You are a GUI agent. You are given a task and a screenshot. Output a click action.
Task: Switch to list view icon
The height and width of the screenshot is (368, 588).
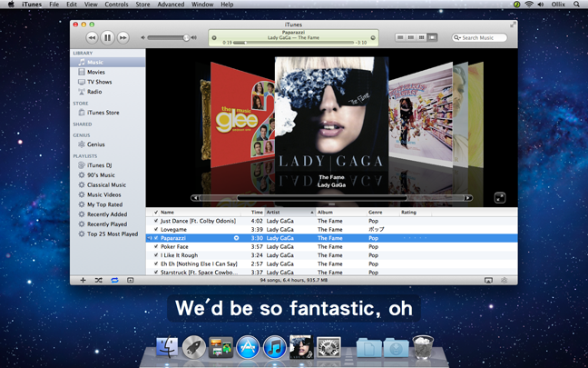(400, 37)
